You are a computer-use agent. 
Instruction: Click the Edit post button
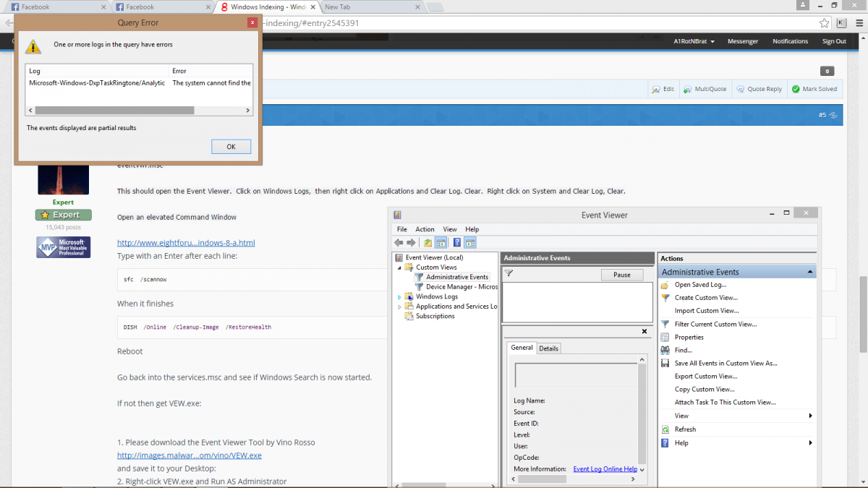click(663, 89)
